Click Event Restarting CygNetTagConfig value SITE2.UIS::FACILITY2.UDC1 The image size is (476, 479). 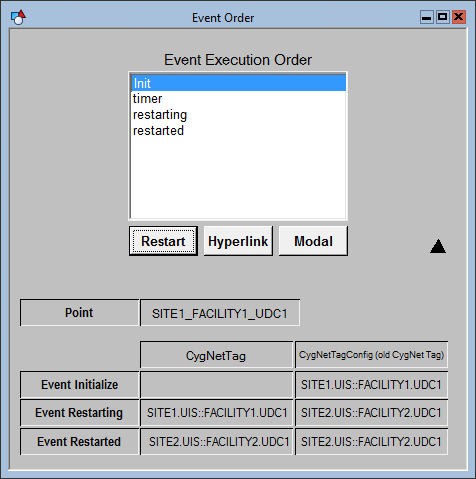[x=371, y=413]
